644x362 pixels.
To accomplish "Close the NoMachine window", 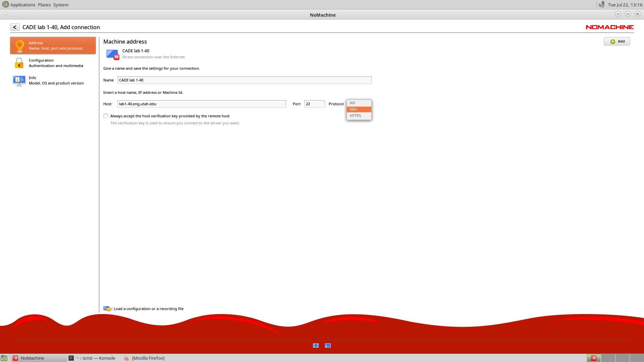I will [637, 14].
